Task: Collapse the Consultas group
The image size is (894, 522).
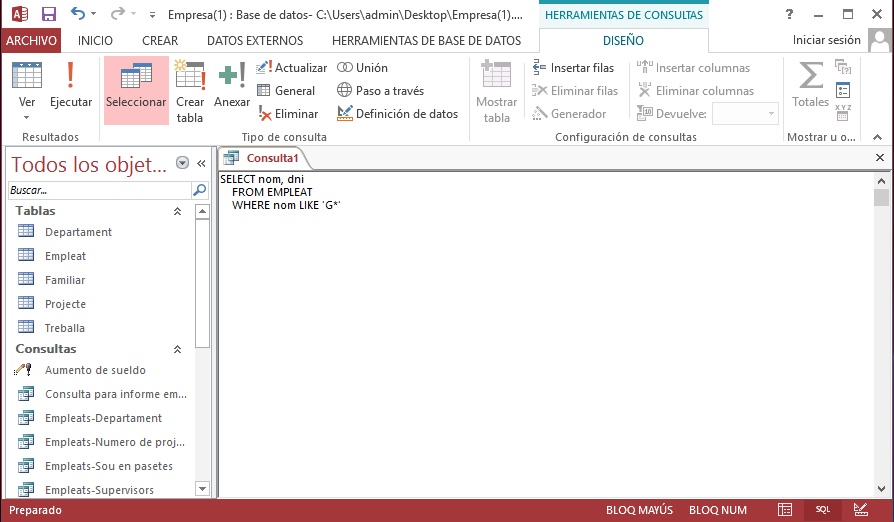Action: pos(177,349)
